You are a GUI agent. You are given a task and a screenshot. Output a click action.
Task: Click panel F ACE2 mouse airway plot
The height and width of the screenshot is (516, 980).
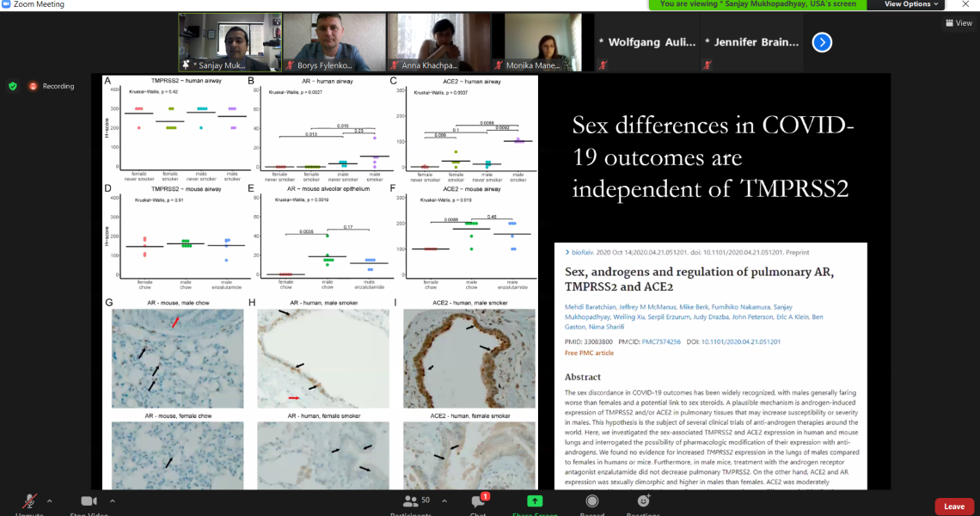463,236
